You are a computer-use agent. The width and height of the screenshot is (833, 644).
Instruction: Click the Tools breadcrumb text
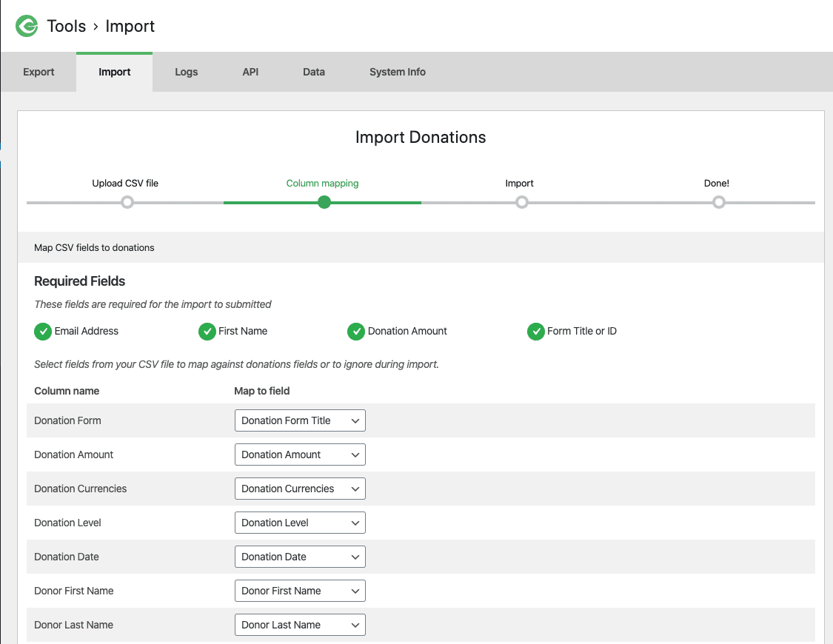(x=67, y=26)
